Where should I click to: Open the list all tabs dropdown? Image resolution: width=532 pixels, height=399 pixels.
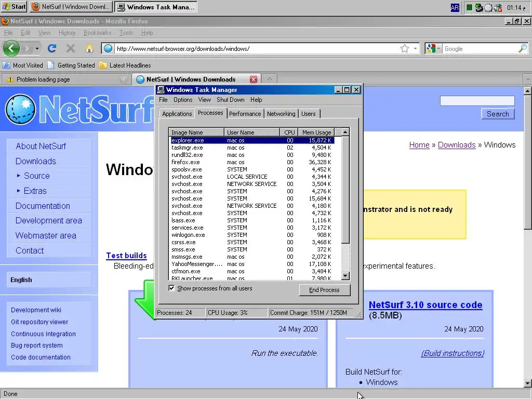(528, 79)
